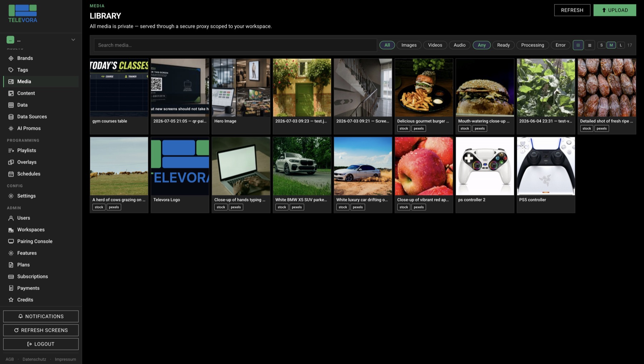Viewport: 644px width, 364px height.
Task: Open the ps controller 2 image
Action: coord(485,166)
